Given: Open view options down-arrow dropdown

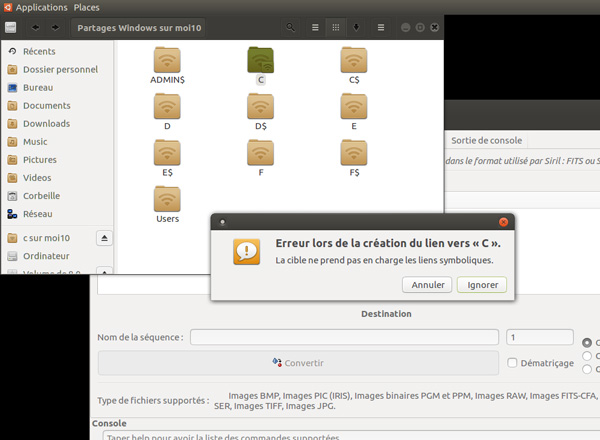Looking at the screenshot, I should (x=356, y=28).
